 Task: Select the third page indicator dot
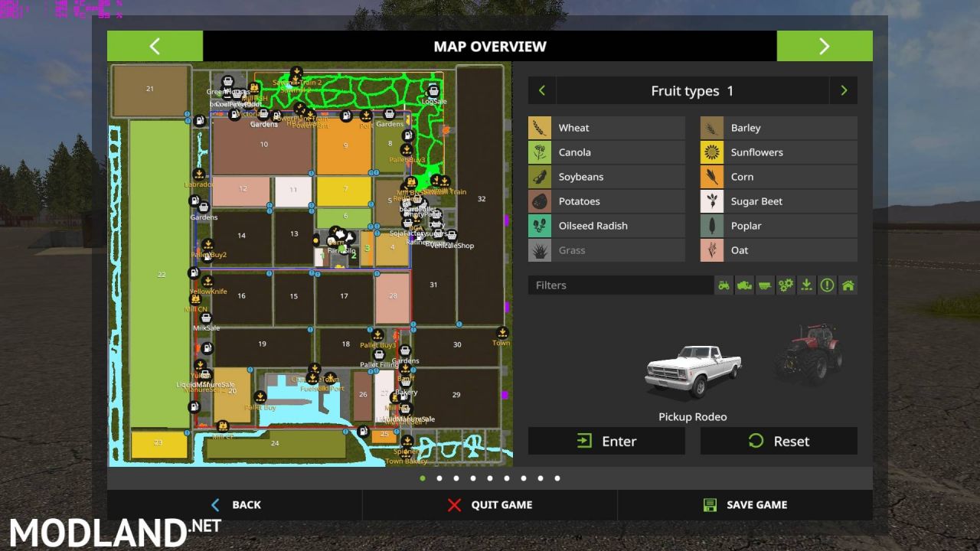456,478
